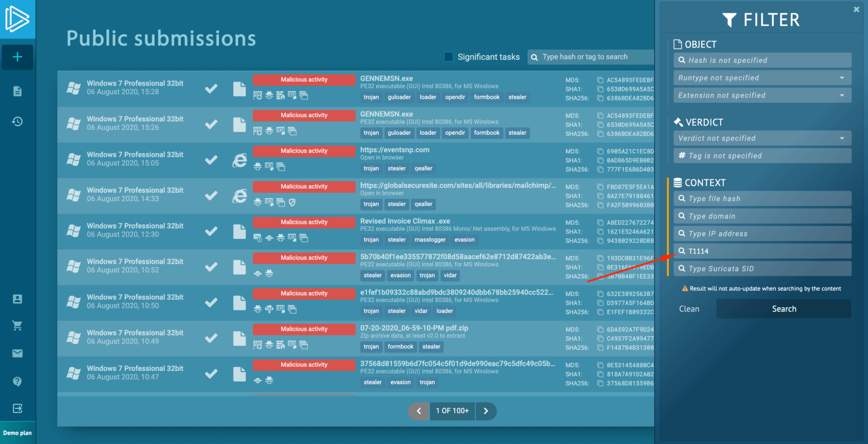Image resolution: width=868 pixels, height=444 pixels.
Task: Click the profile icon in the sidebar
Action: (17, 299)
